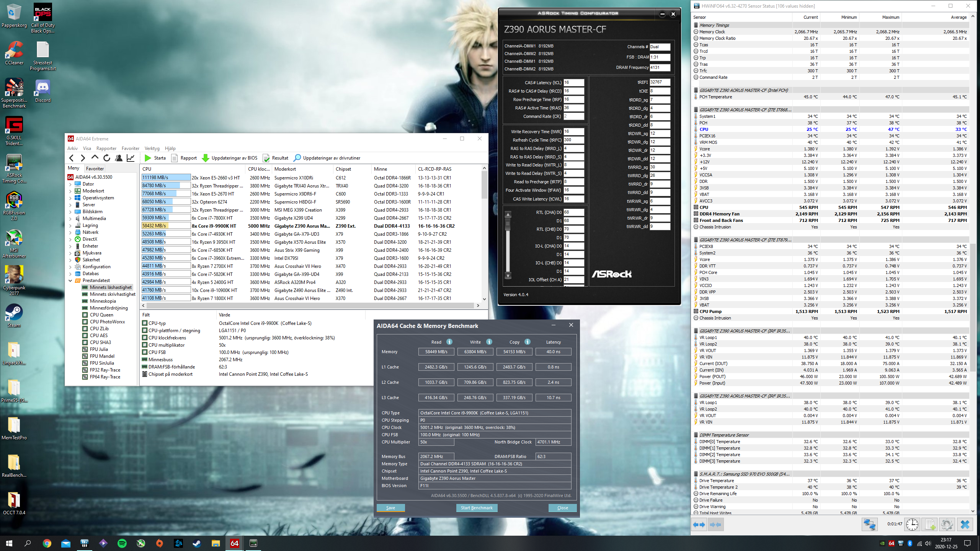
Task: Open HWiNFO remote network monitor icon
Action: point(869,524)
